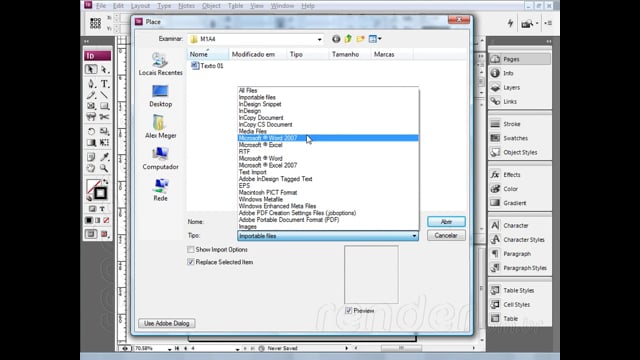Open the Pages panel
This screenshot has width=640, height=360.
[520, 59]
